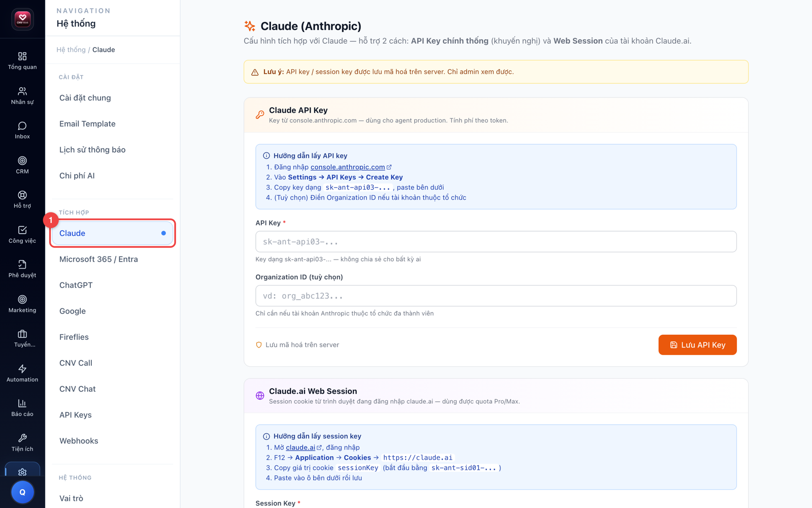Click the Claude sparkle icon in page title
Viewport: 812px width, 508px height.
point(250,26)
